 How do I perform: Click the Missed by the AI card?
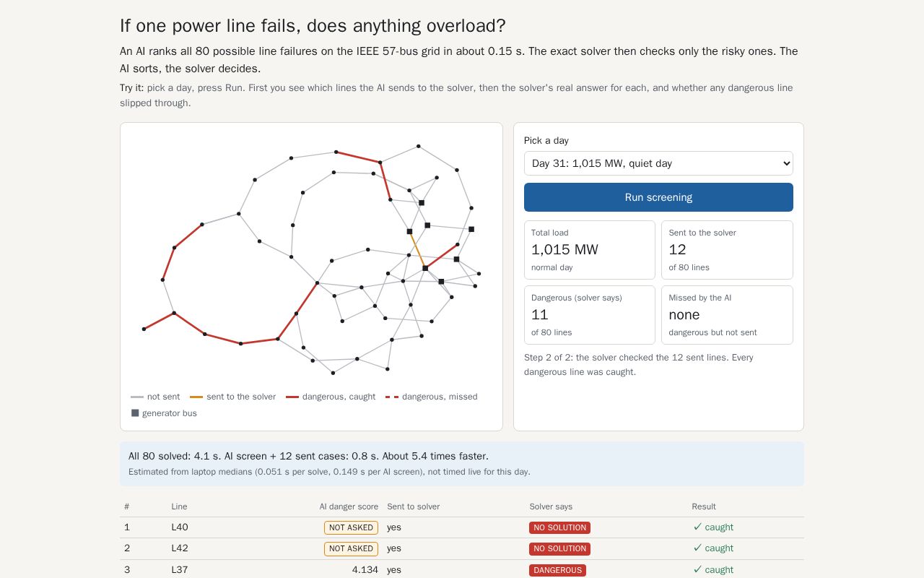tap(727, 315)
